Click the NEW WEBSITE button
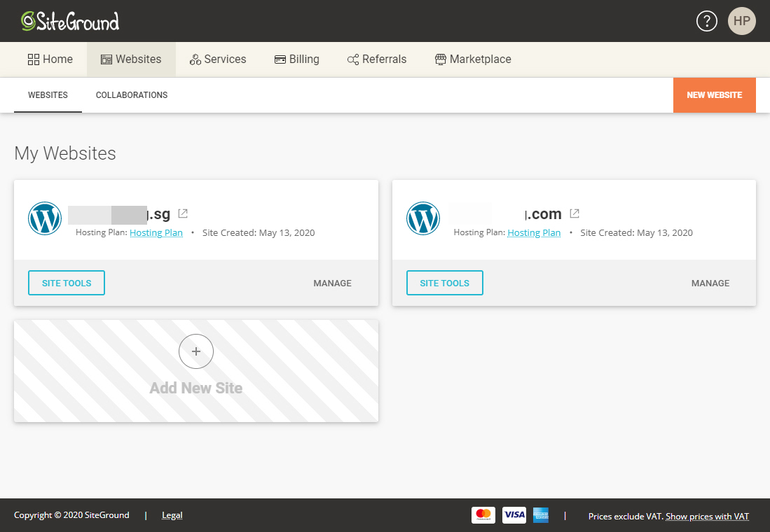 tap(714, 95)
